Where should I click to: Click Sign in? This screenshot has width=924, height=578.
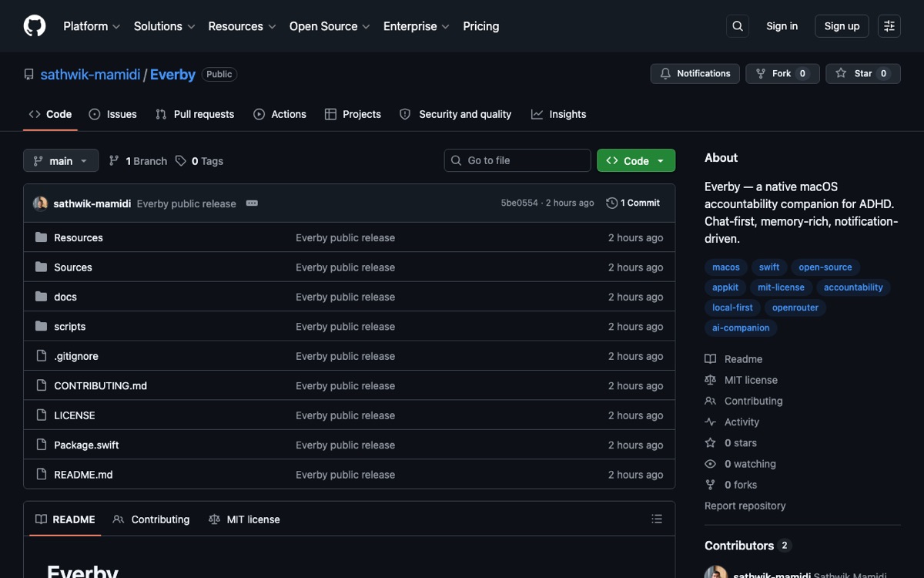click(782, 26)
